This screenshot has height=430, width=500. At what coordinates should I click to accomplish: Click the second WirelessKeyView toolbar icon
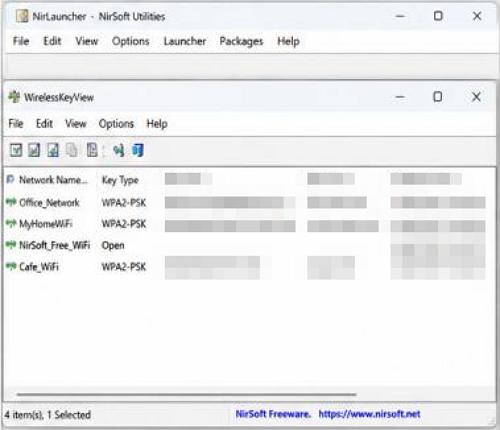click(34, 150)
